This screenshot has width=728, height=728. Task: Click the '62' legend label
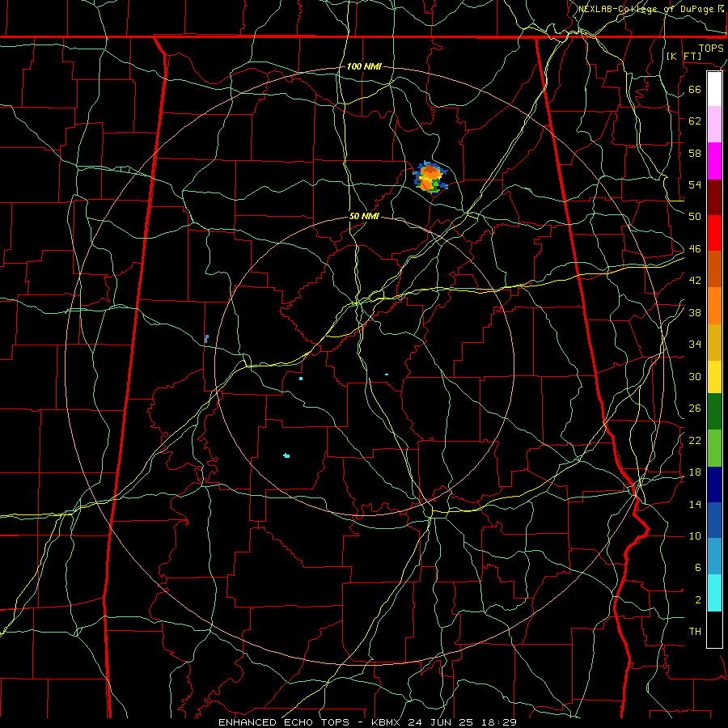coord(695,121)
